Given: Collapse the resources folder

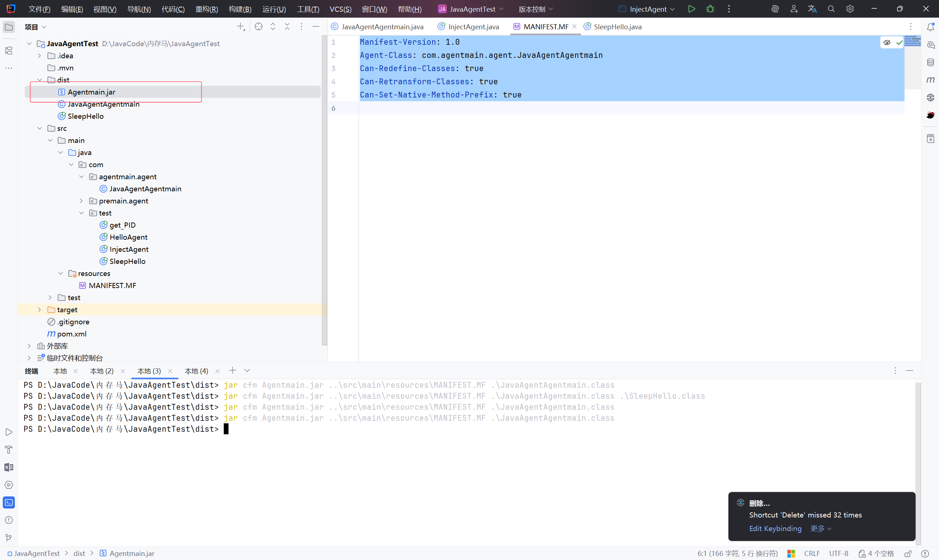Looking at the screenshot, I should [x=61, y=273].
